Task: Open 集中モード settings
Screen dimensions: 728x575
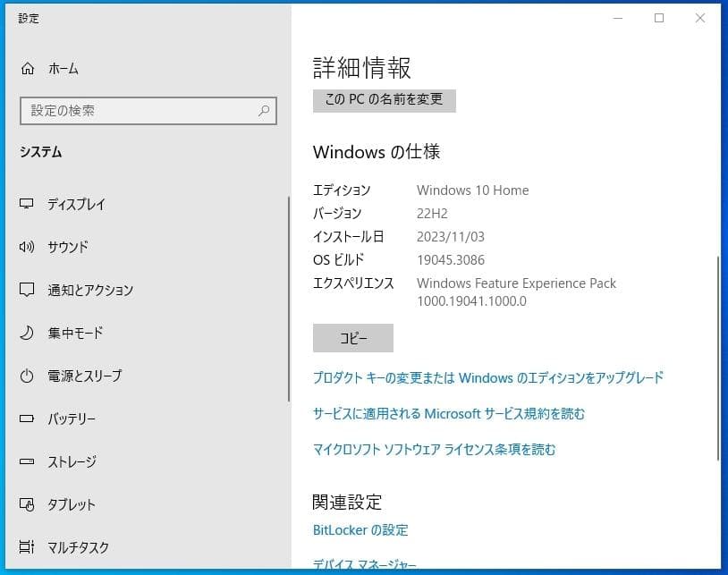Action: [x=75, y=333]
